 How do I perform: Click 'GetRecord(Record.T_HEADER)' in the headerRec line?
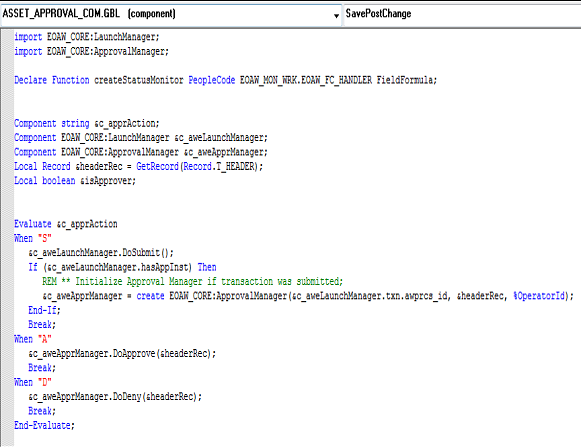(x=197, y=166)
